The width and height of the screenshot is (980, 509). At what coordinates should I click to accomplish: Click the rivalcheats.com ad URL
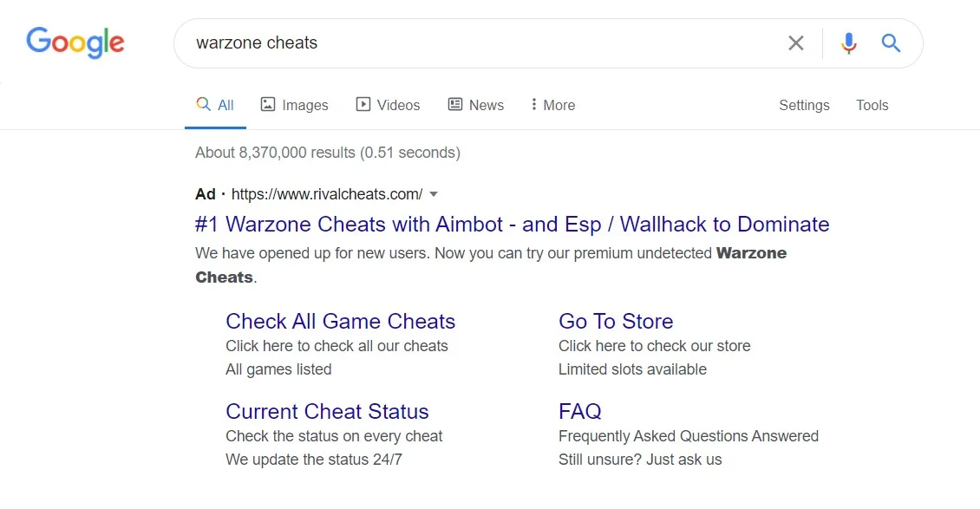point(327,194)
